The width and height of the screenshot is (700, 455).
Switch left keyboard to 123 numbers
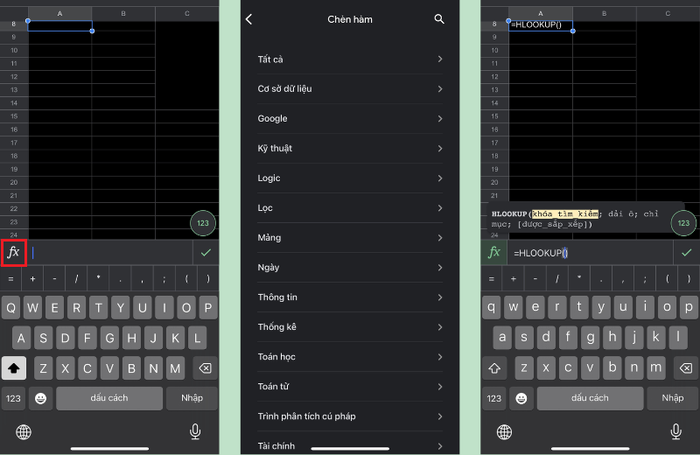pyautogui.click(x=13, y=398)
